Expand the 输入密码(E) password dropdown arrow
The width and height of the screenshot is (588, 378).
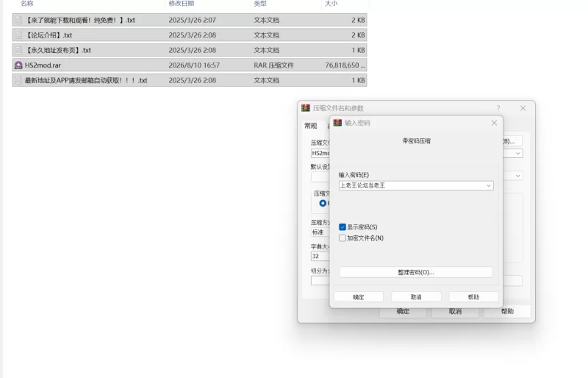coord(488,185)
